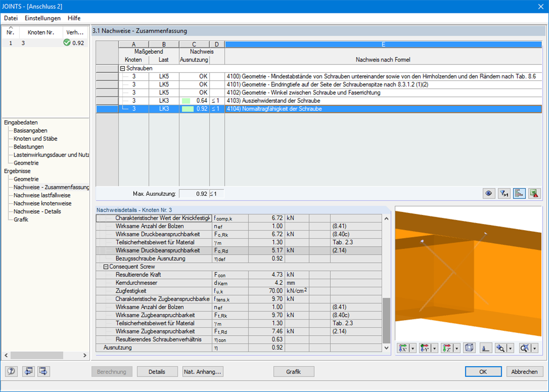
Task: Go to next window with right arrow icon
Action: (43, 371)
